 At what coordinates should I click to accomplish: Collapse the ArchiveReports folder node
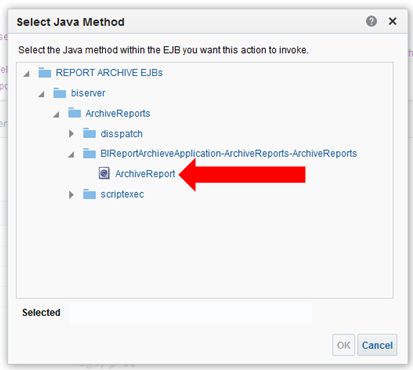tap(56, 115)
